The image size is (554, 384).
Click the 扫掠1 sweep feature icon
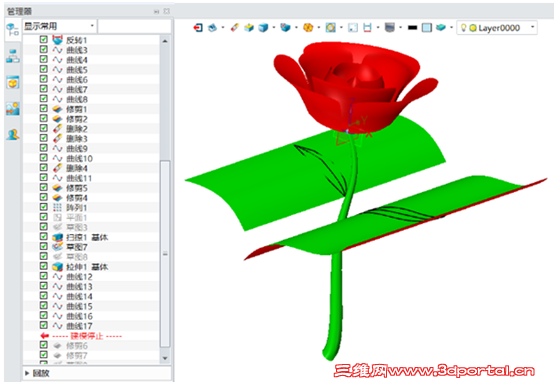tap(57, 237)
